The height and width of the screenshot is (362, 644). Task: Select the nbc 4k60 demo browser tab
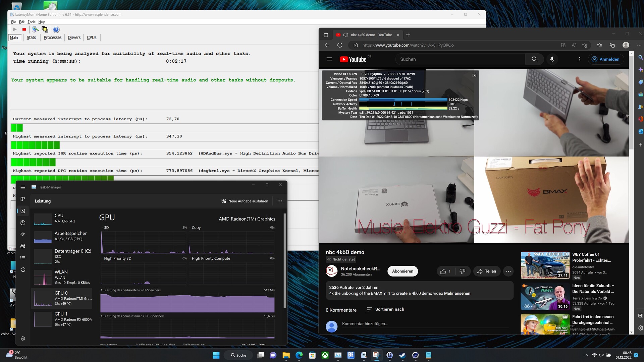[x=367, y=35]
